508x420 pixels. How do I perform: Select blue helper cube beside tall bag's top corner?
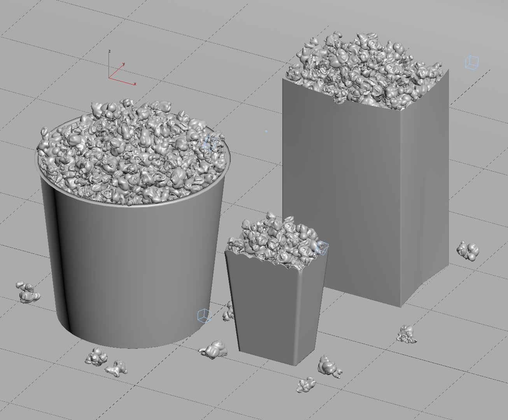pos(472,62)
